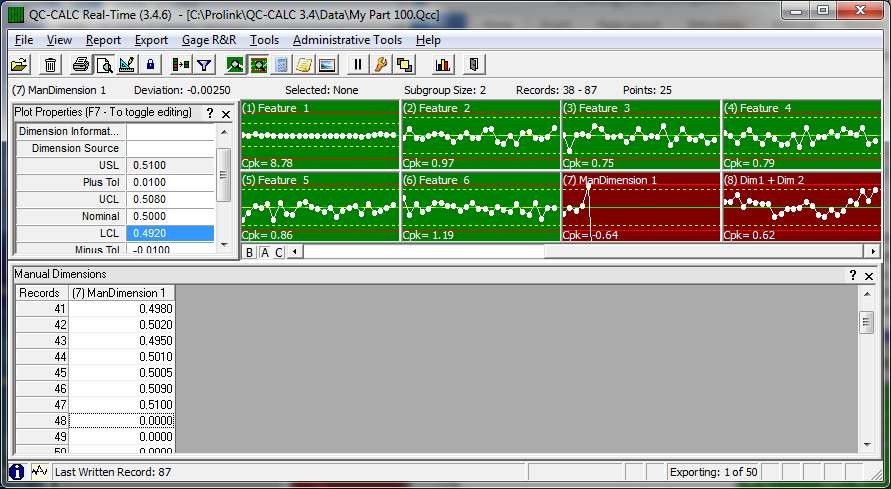Click plot area scroll left arrow
The height and width of the screenshot is (489, 891).
point(294,251)
